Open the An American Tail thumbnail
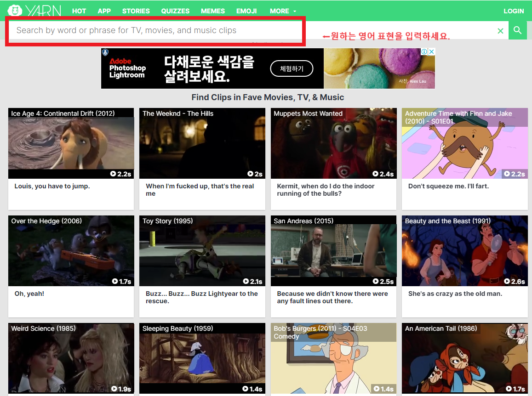 (x=465, y=358)
